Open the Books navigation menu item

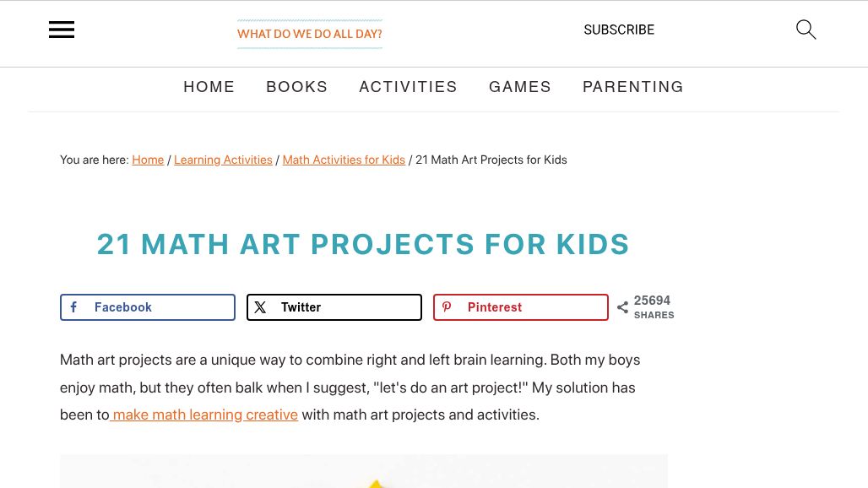click(297, 87)
